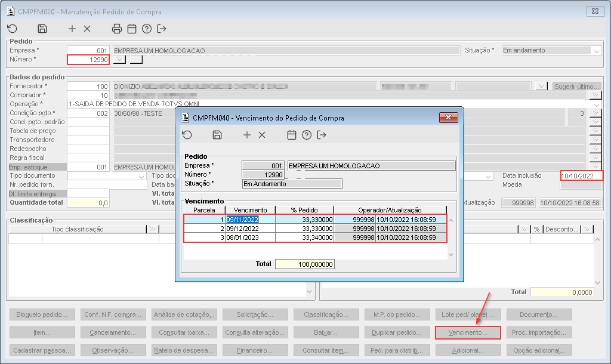
Task: Click Número input field with 12990
Action: click(88, 60)
